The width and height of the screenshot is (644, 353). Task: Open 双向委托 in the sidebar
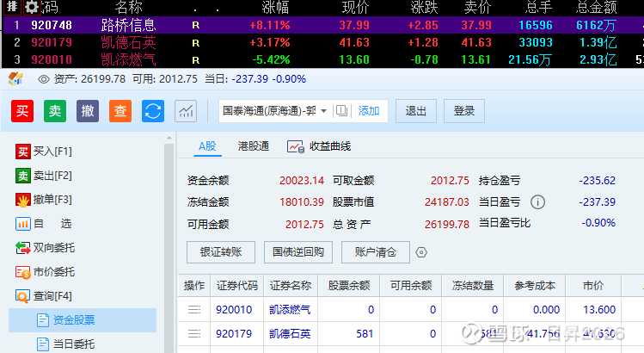tap(46, 248)
